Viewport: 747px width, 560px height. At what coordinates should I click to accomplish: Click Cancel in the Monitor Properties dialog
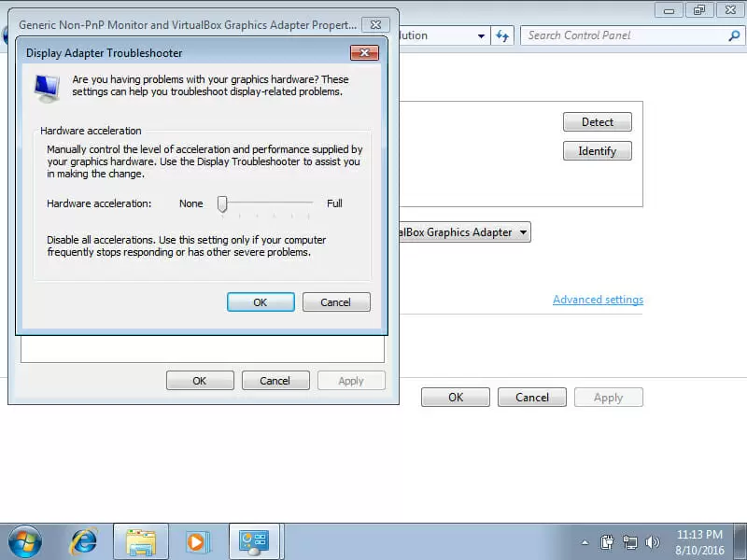[x=275, y=381]
